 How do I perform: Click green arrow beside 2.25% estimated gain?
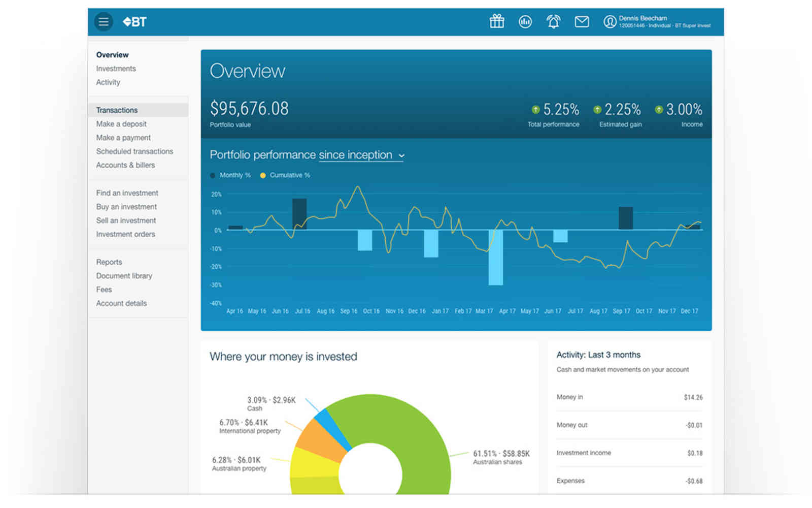[x=597, y=109]
